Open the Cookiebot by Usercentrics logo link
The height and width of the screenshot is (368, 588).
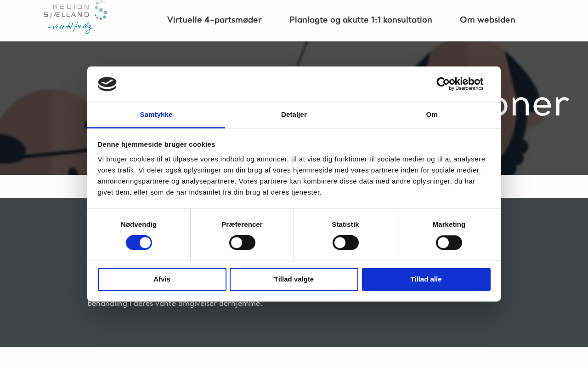coord(460,84)
